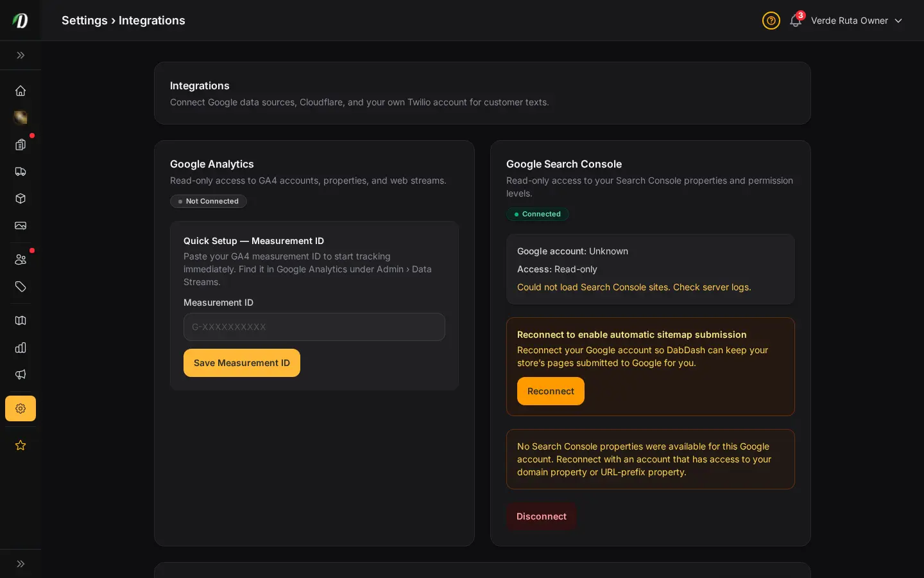Viewport: 924px width, 578px height.
Task: Open the Home icon in the sidebar
Action: click(x=21, y=91)
